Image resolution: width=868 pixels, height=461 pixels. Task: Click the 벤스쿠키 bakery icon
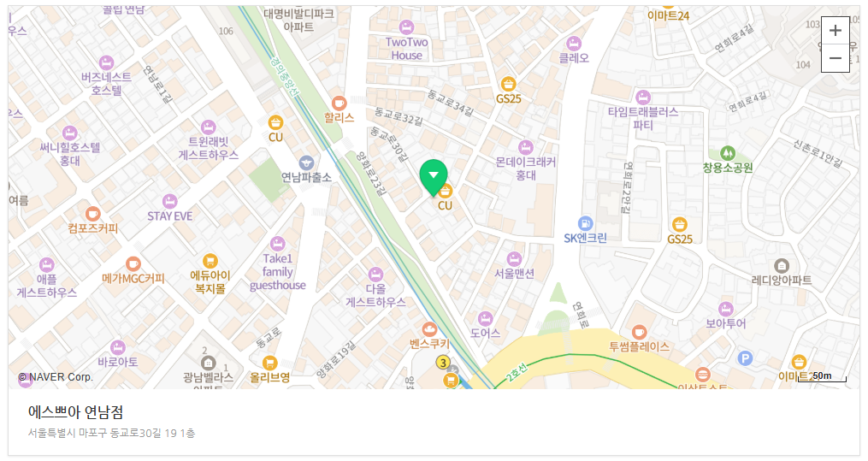click(x=429, y=329)
